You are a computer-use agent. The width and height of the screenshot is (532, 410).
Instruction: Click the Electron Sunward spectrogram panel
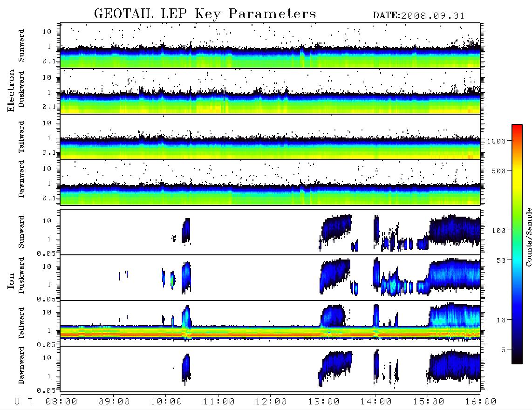pyautogui.click(x=270, y=46)
